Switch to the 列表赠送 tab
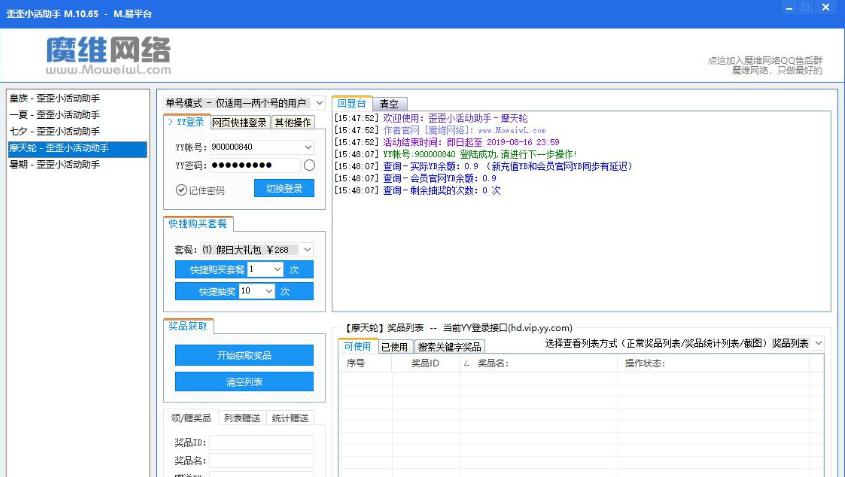This screenshot has height=477, width=845. tap(242, 418)
